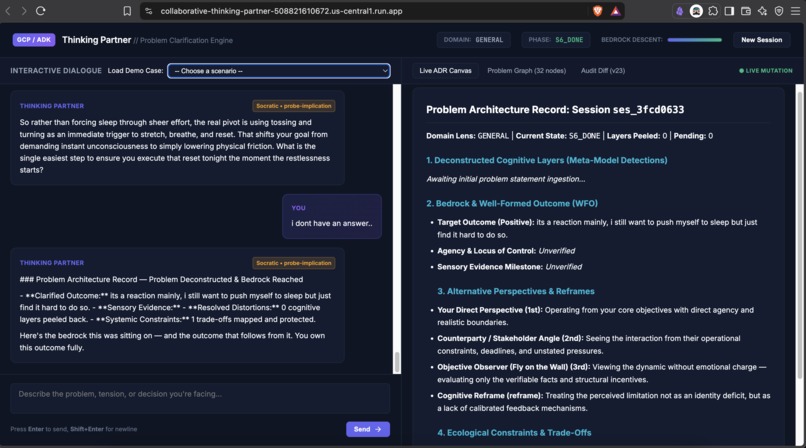Viewport: 806px width, 448px height.
Task: Go forward with the browser forward arrow
Action: tap(24, 11)
